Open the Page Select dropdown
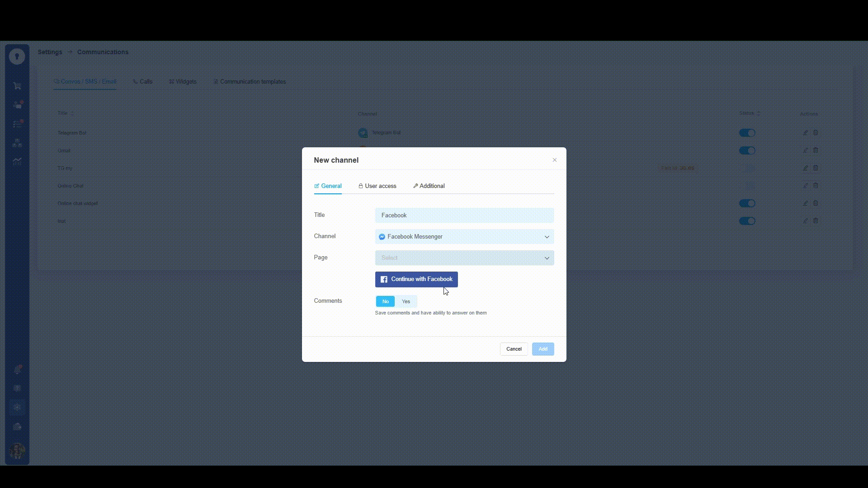The height and width of the screenshot is (488, 868). (x=464, y=258)
